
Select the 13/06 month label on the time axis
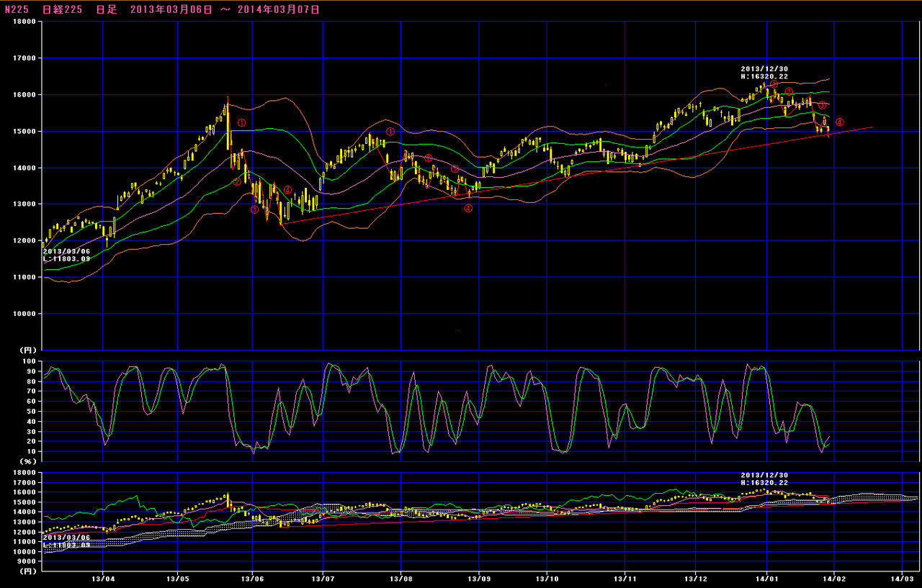252,578
